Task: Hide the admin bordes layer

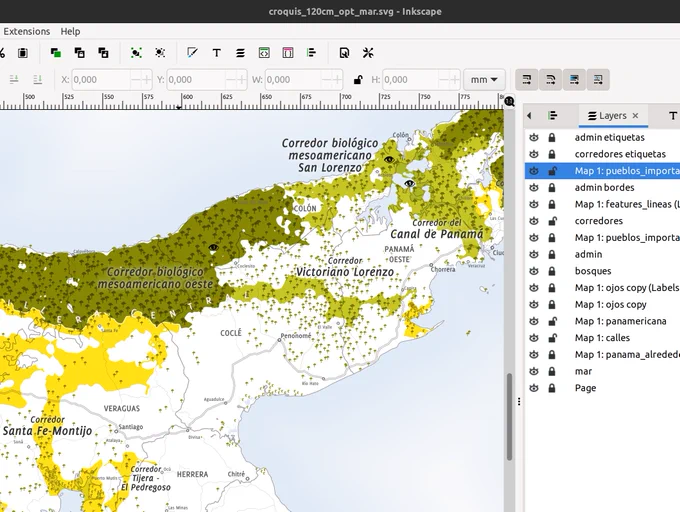Action: coord(534,188)
